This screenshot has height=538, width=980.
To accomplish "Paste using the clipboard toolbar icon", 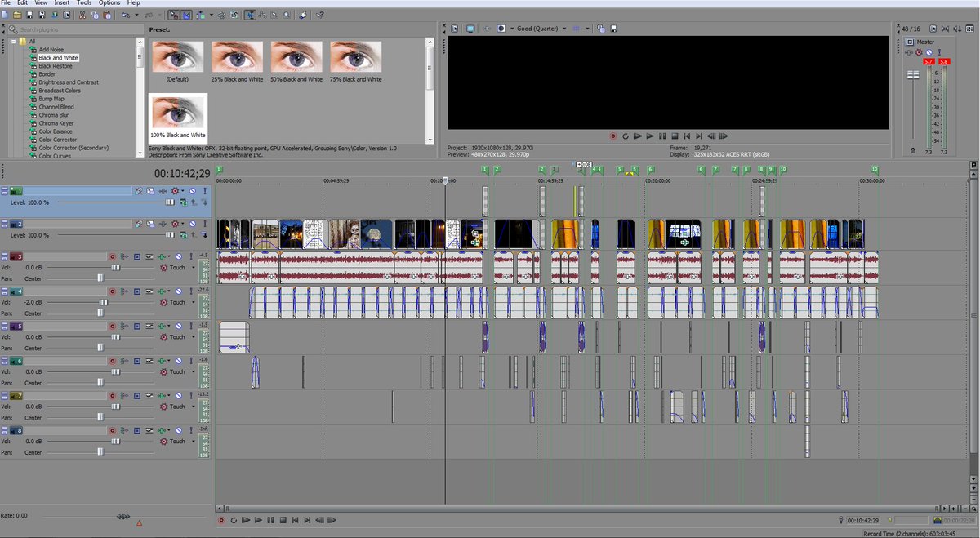I will pyautogui.click(x=107, y=15).
